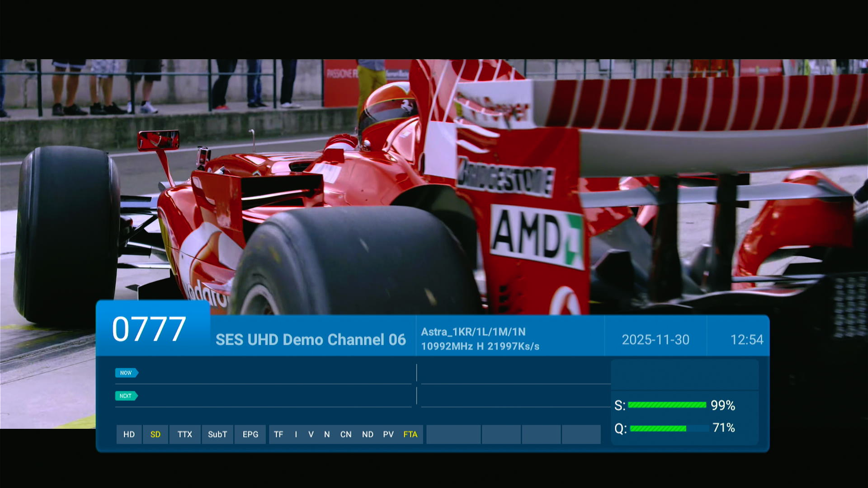Click the SES UHD Demo Channel 06 title
Screen dimensions: 868x488
coord(311,340)
